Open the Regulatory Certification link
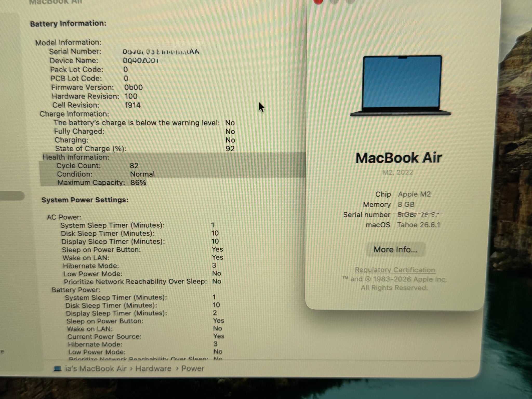 (x=395, y=270)
